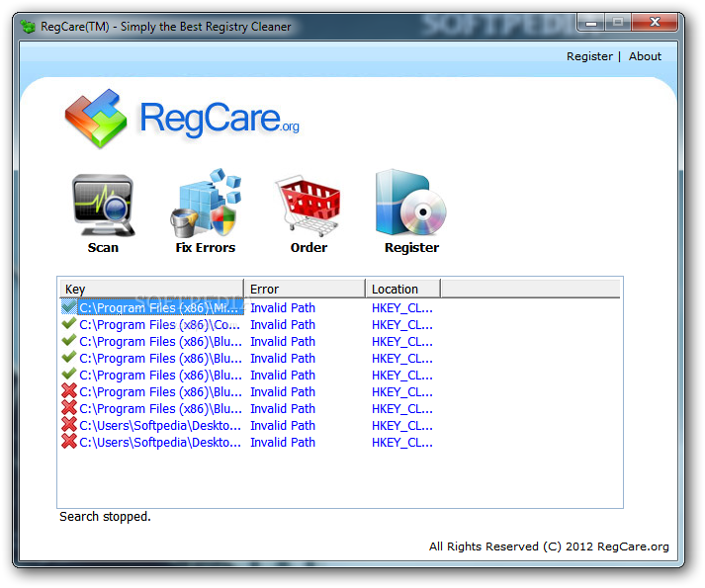The image size is (705, 588).
Task: Sort results by the Key column header
Action: tap(151, 289)
